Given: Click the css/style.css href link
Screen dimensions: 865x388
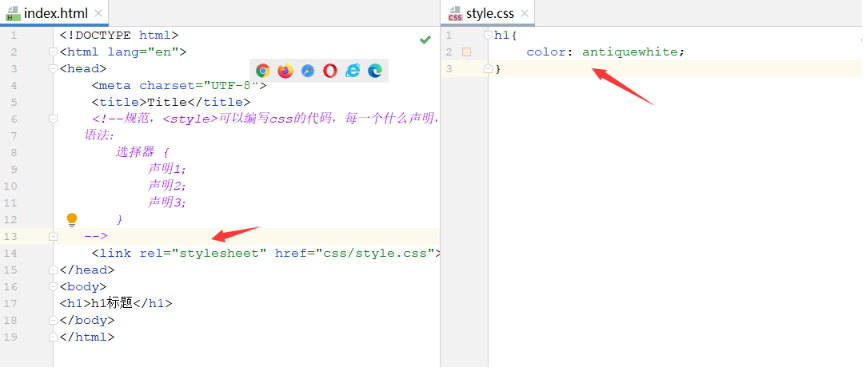Looking at the screenshot, I should click(x=375, y=253).
